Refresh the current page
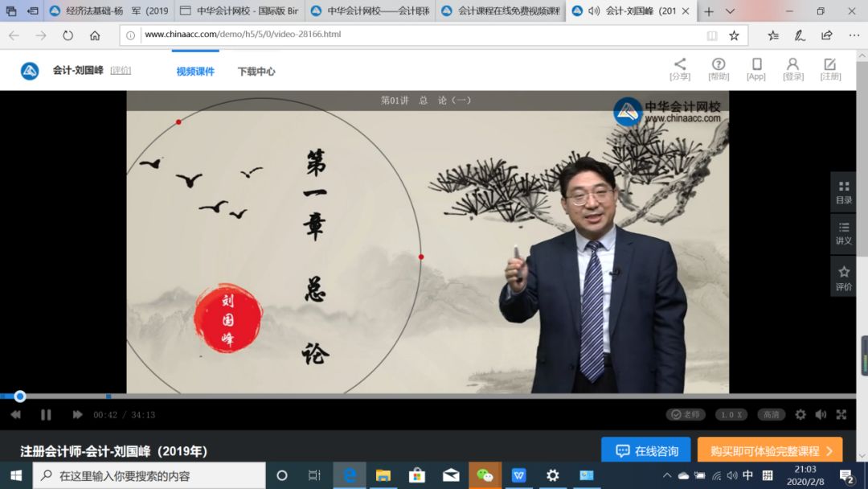This screenshot has height=489, width=868. (x=68, y=35)
